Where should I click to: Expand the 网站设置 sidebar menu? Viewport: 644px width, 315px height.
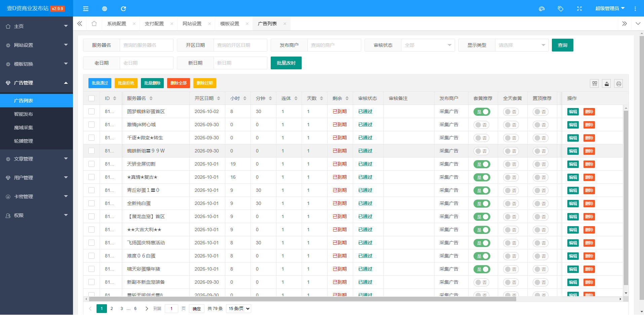(x=36, y=45)
